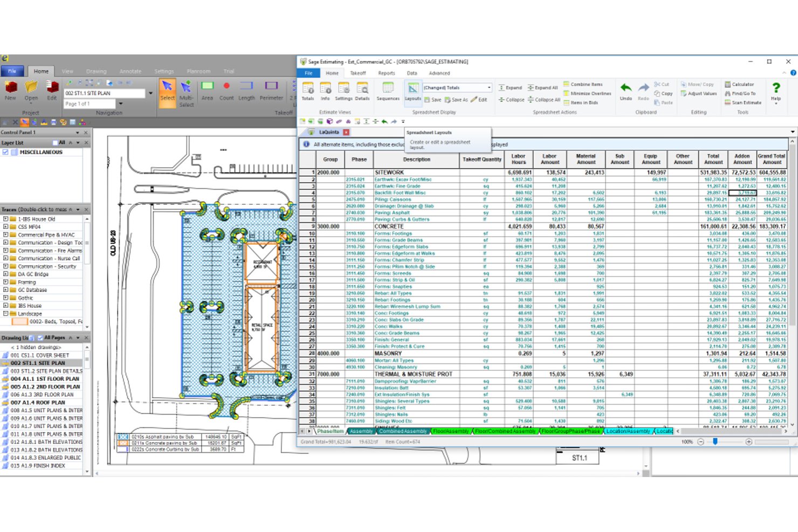Select drawing 004 A1.1 1ST FLOOR PLAN
The image size is (798, 532).
(x=45, y=379)
